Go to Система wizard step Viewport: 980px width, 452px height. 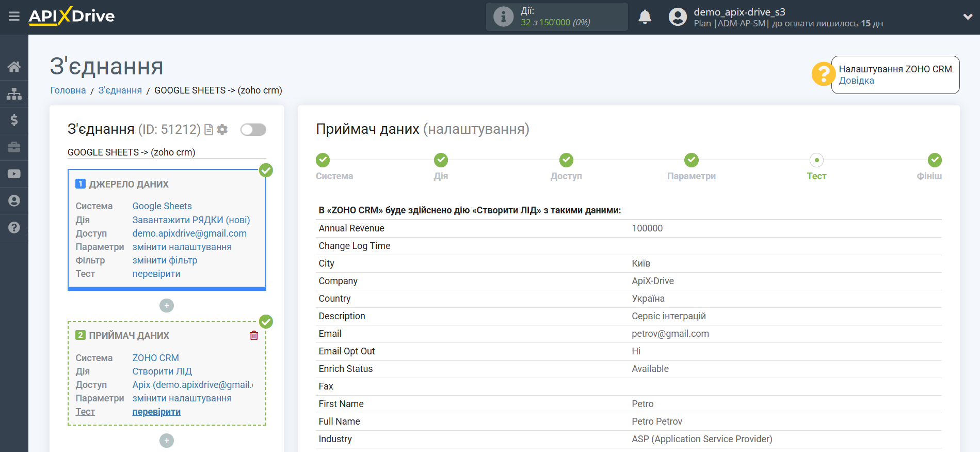coord(323,160)
